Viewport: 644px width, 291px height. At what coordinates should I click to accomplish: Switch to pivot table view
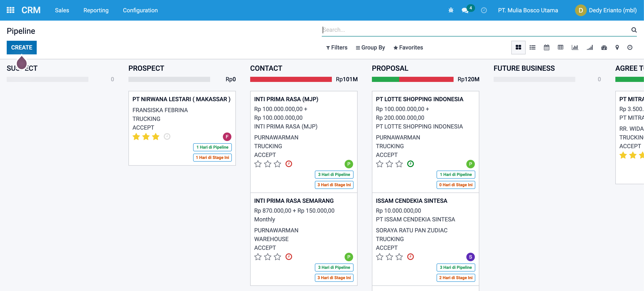pos(560,47)
